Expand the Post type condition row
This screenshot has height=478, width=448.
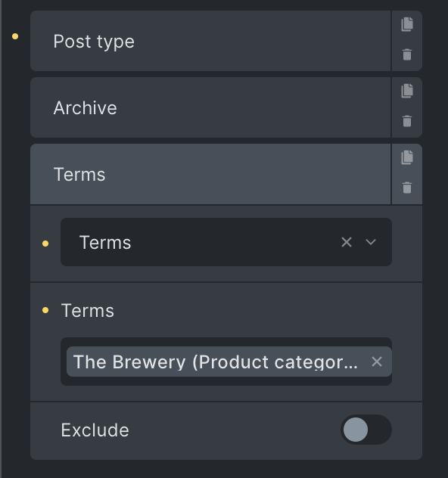210,41
